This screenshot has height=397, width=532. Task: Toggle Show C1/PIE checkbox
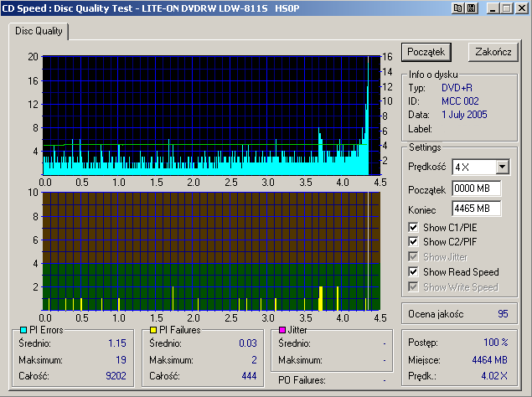pos(413,227)
